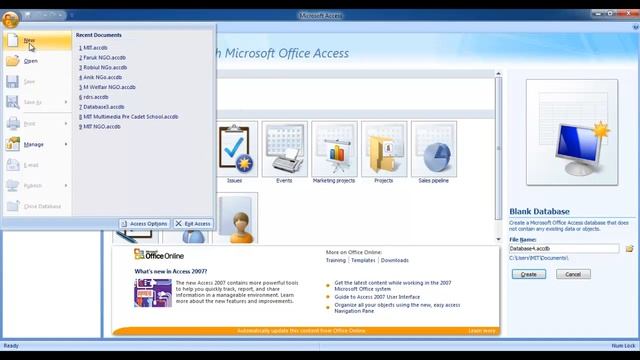Open recent file MIT NGO.accdb

[x=100, y=127]
